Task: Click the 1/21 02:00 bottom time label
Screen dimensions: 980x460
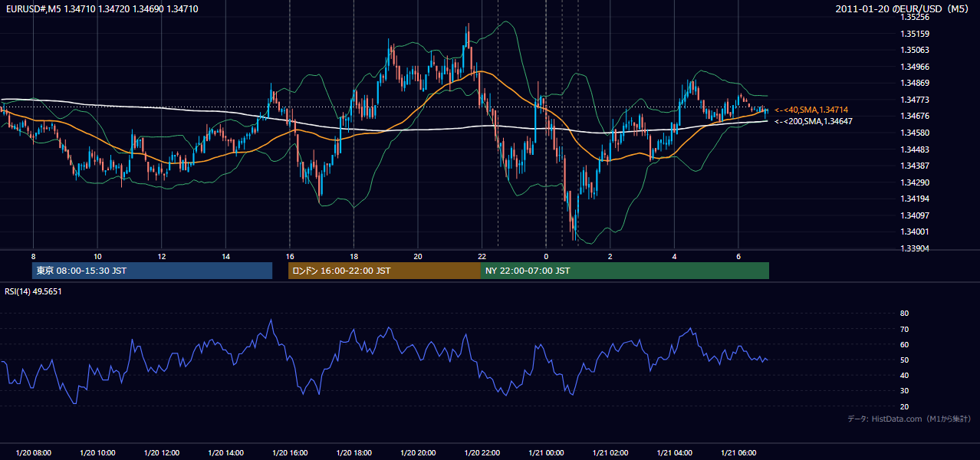Action: [610, 453]
